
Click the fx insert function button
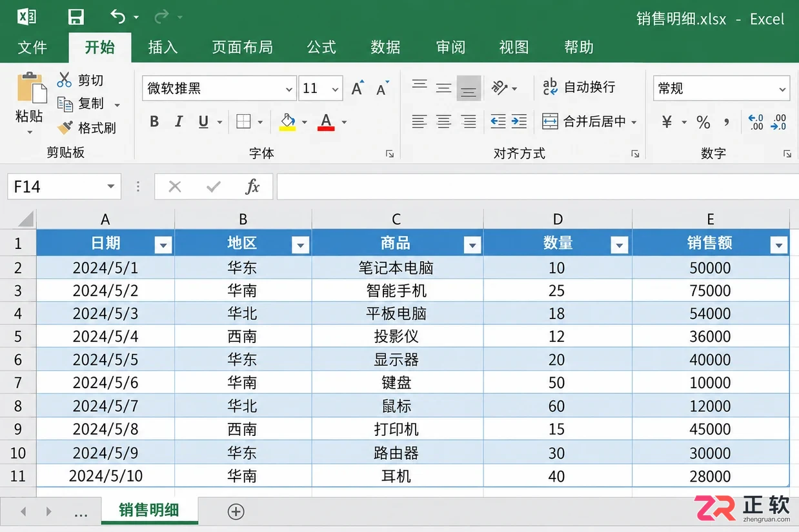click(252, 186)
